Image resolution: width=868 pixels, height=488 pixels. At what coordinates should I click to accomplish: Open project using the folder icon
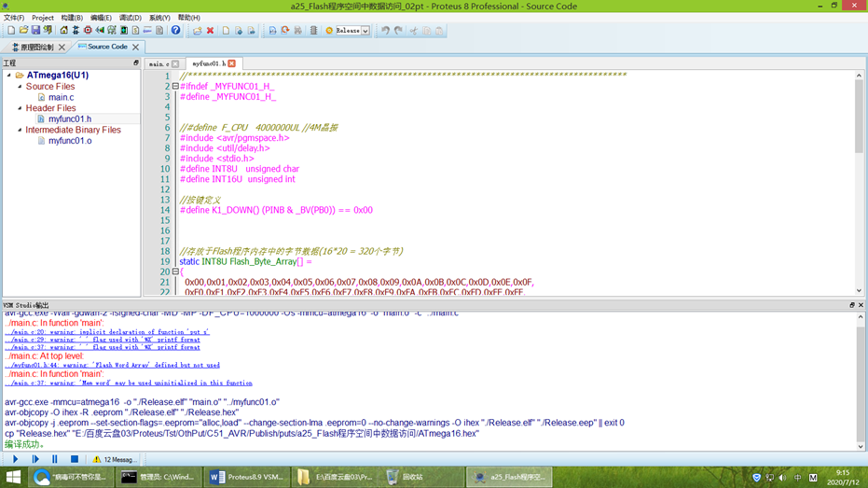23,31
